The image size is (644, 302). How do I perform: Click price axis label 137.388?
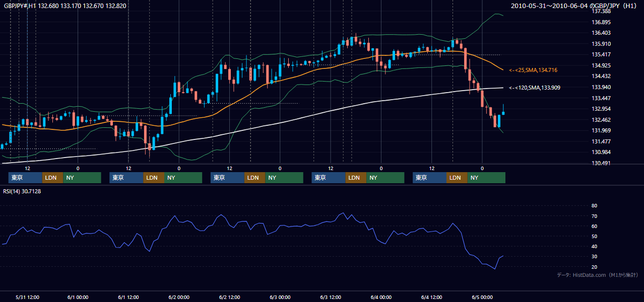(x=601, y=11)
